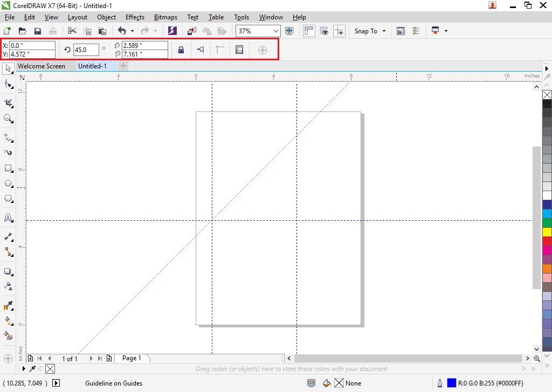Viewport: 552px width, 392px height.
Task: Toggle Show guidelines button
Action: (340, 31)
